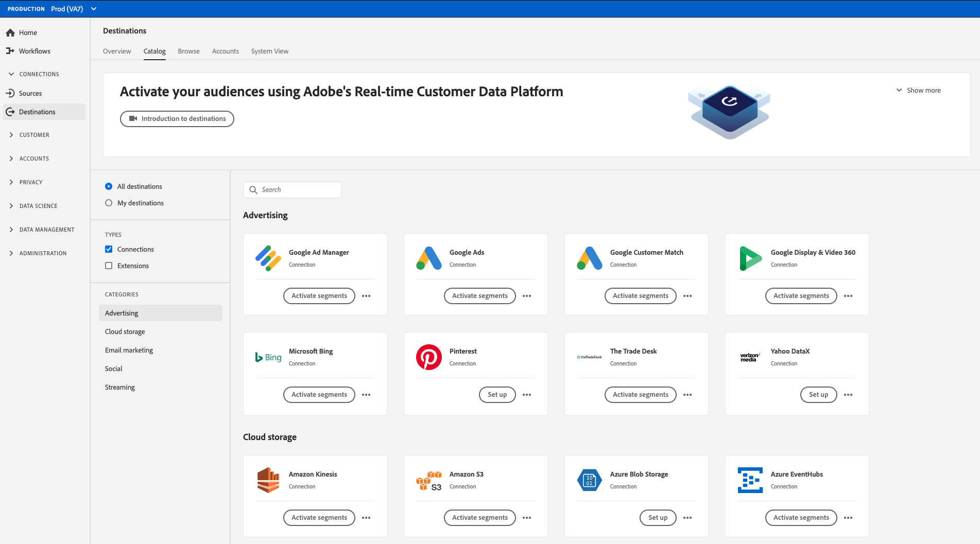Click the destinations Search field

293,190
